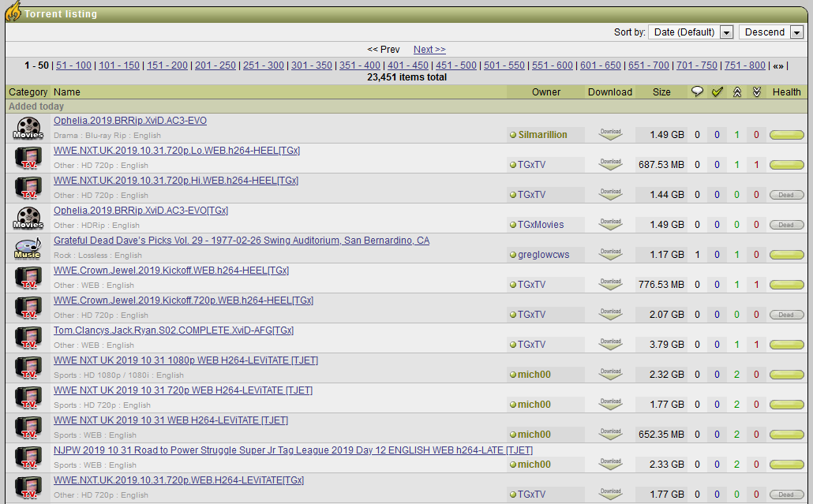Jump to results 751 - 800
Image resolution: width=813 pixels, height=504 pixels.
(744, 65)
